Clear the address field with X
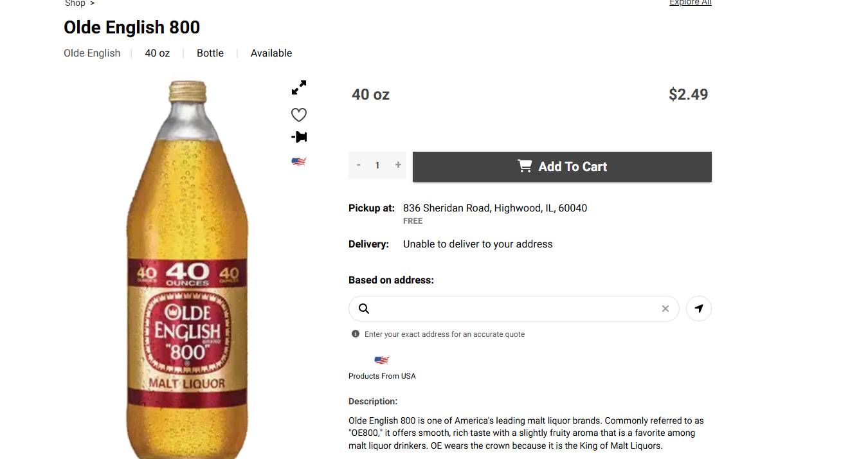The image size is (868, 459). [x=665, y=309]
